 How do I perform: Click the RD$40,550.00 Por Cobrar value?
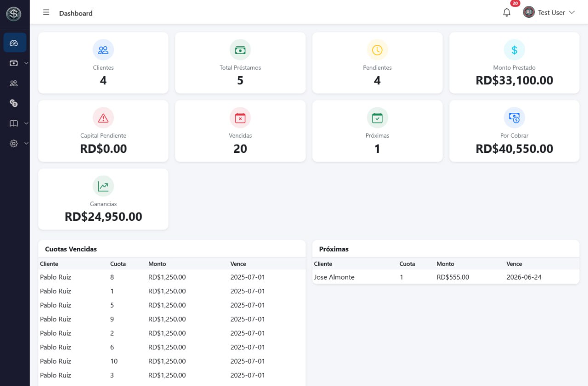pos(514,149)
